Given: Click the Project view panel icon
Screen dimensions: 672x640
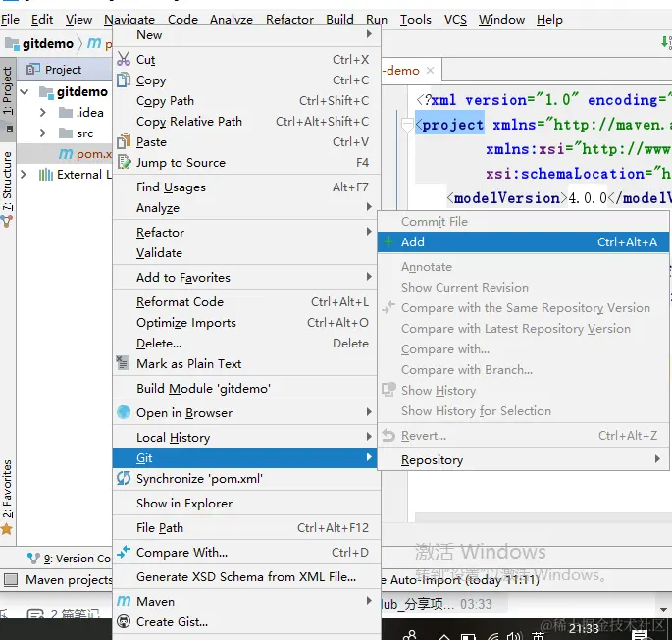Looking at the screenshot, I should 33,69.
